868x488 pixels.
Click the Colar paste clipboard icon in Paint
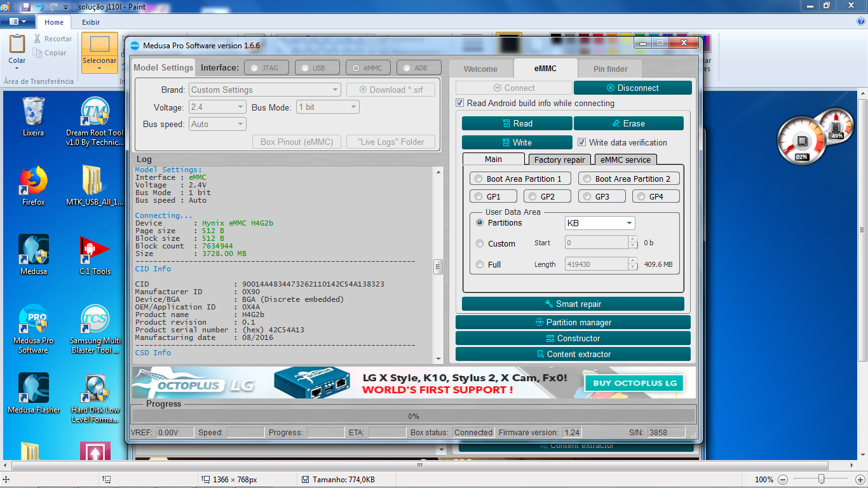17,44
